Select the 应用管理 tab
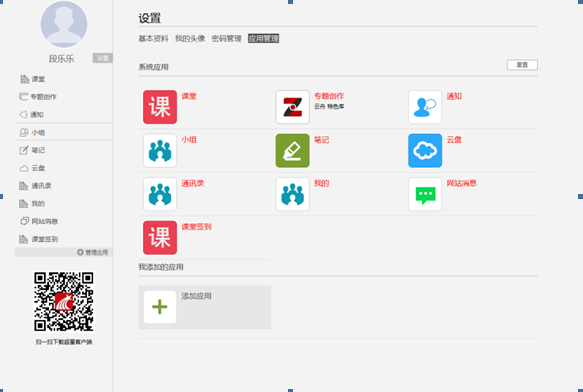This screenshot has width=583, height=392. [x=264, y=39]
